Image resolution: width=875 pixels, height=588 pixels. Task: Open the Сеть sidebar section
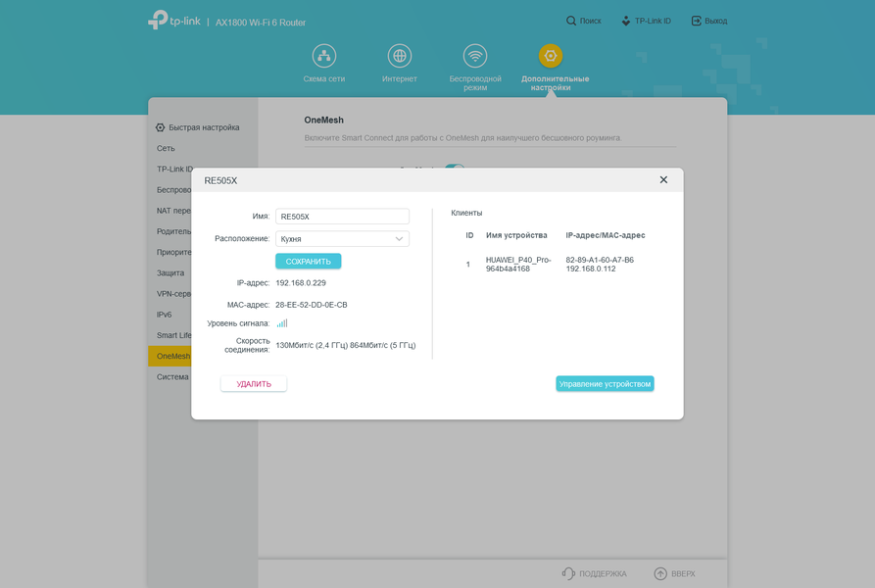pos(166,148)
